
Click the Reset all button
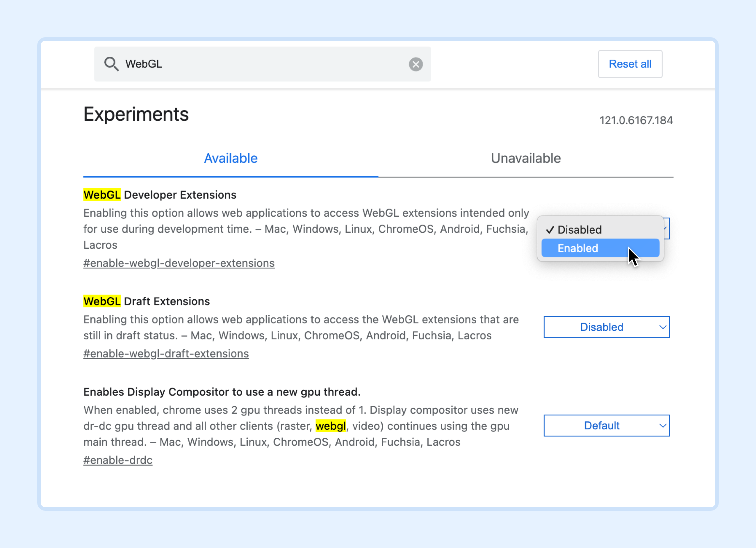pos(630,64)
